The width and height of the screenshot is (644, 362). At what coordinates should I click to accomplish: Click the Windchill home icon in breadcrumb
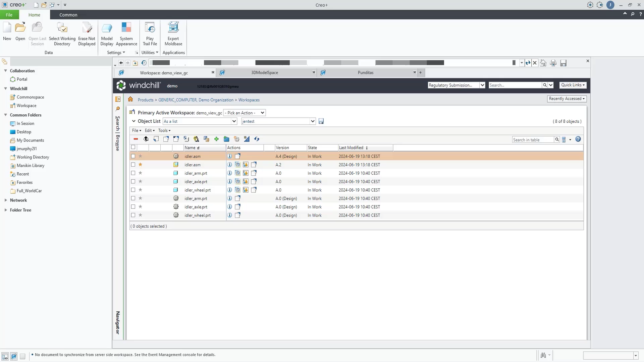130,99
